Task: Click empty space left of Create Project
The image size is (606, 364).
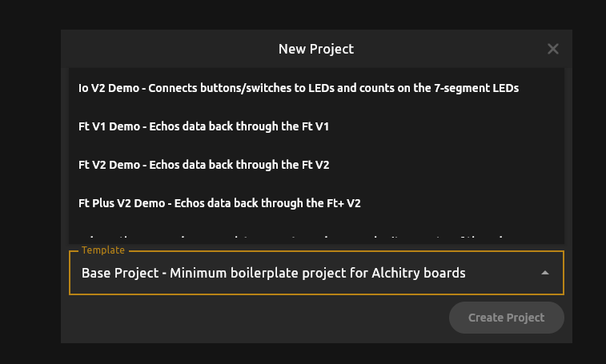Action: click(256, 318)
